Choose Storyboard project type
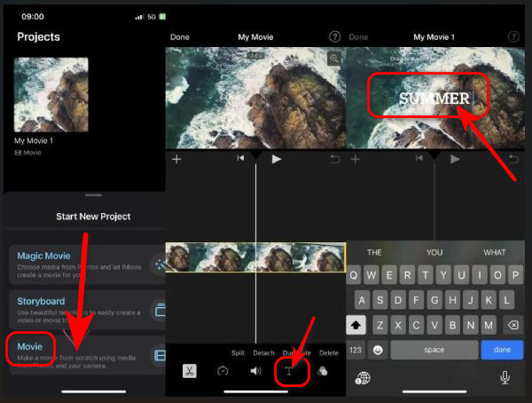This screenshot has width=532, height=403. tap(86, 310)
